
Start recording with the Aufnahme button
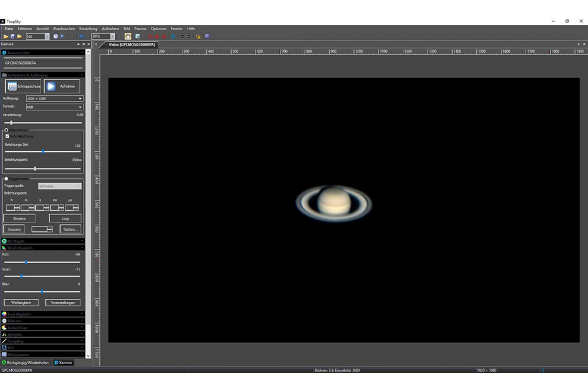point(62,86)
